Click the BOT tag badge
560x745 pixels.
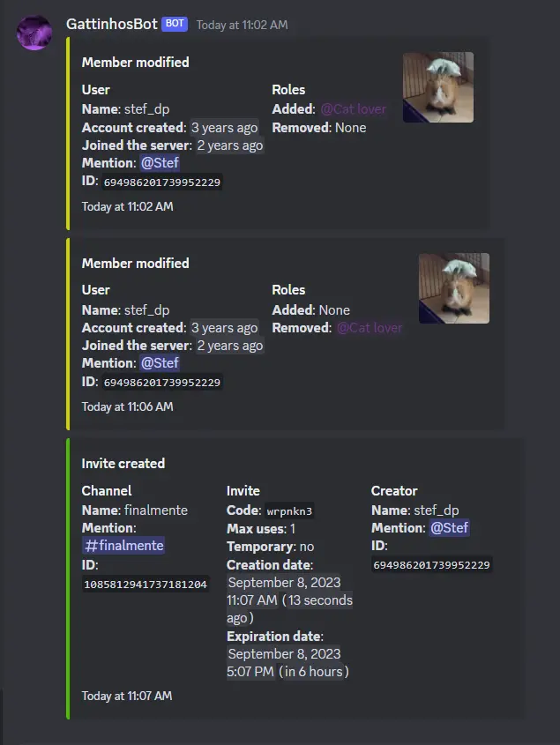[x=175, y=24]
